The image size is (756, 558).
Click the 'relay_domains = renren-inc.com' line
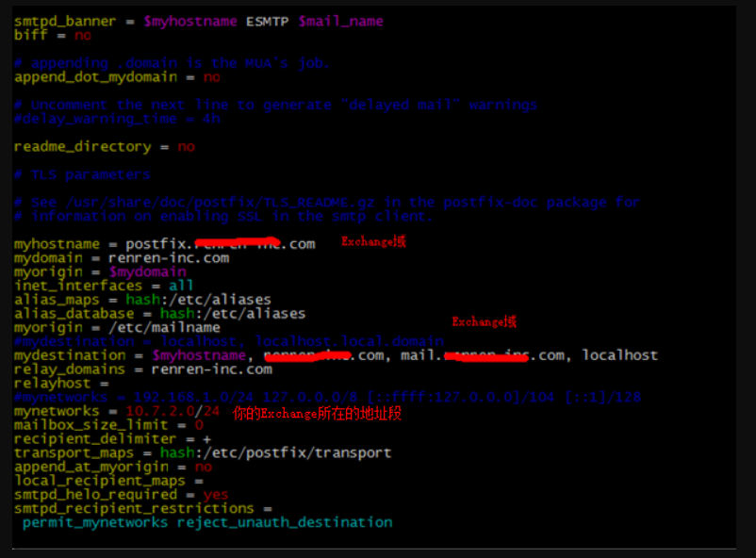[143, 369]
